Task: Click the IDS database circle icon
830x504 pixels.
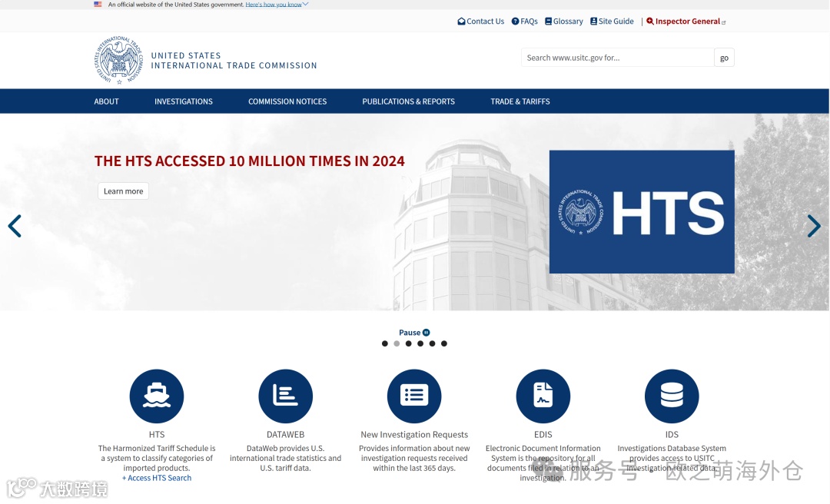Action: pyautogui.click(x=672, y=396)
